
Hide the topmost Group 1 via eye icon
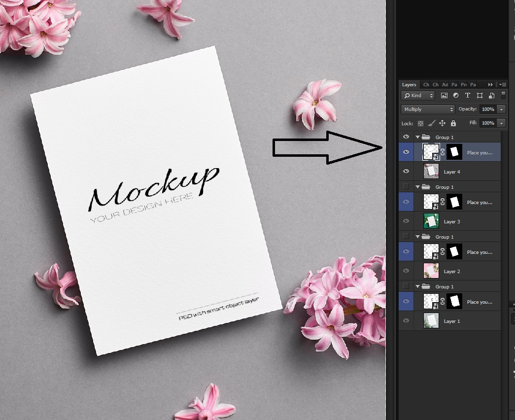pos(406,137)
